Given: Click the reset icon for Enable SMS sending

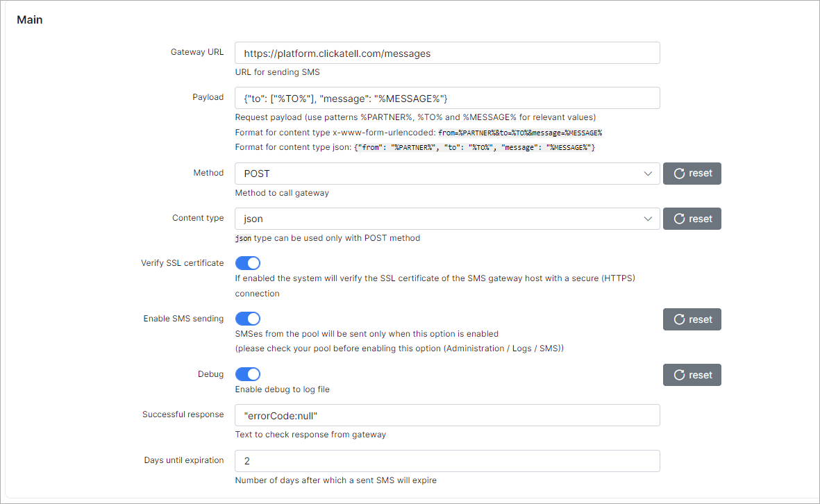Looking at the screenshot, I should [679, 319].
